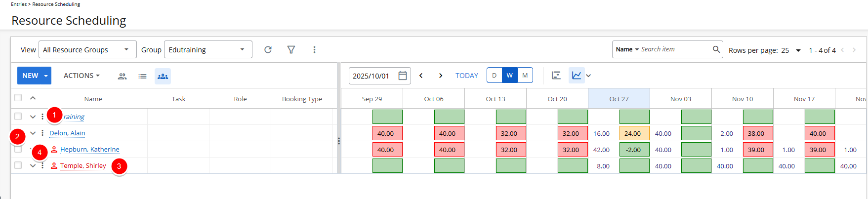Image resolution: width=868 pixels, height=199 pixels.
Task: Click the TODAY button
Action: point(466,76)
